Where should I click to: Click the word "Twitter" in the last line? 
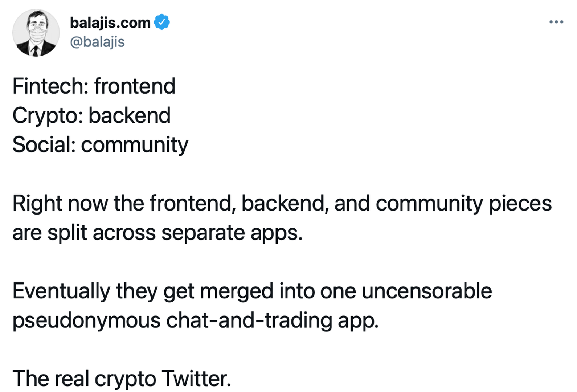coord(195,379)
